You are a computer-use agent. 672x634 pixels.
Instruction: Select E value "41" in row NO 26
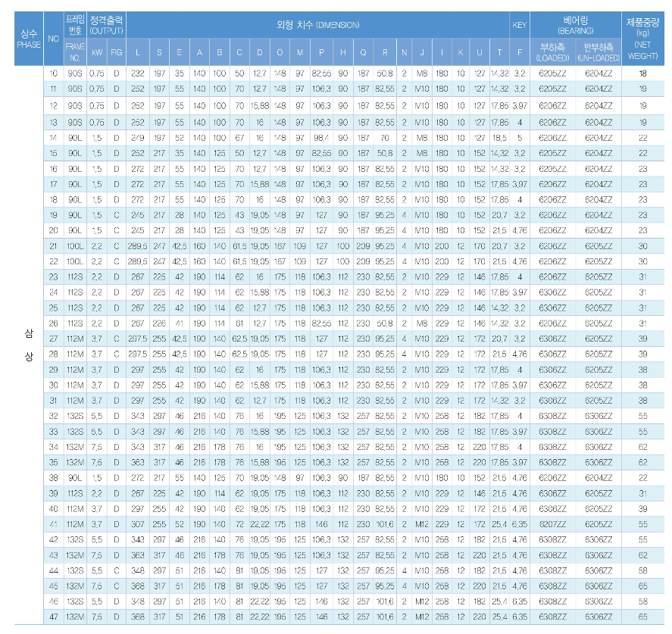click(x=179, y=323)
